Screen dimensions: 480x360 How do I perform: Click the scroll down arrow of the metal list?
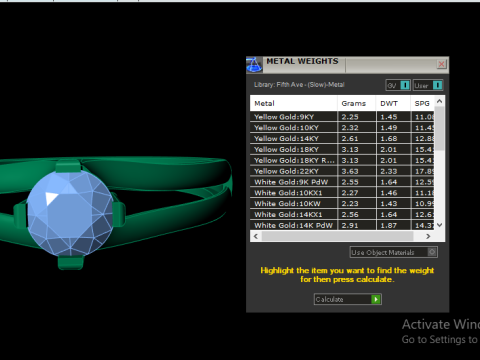point(439,225)
